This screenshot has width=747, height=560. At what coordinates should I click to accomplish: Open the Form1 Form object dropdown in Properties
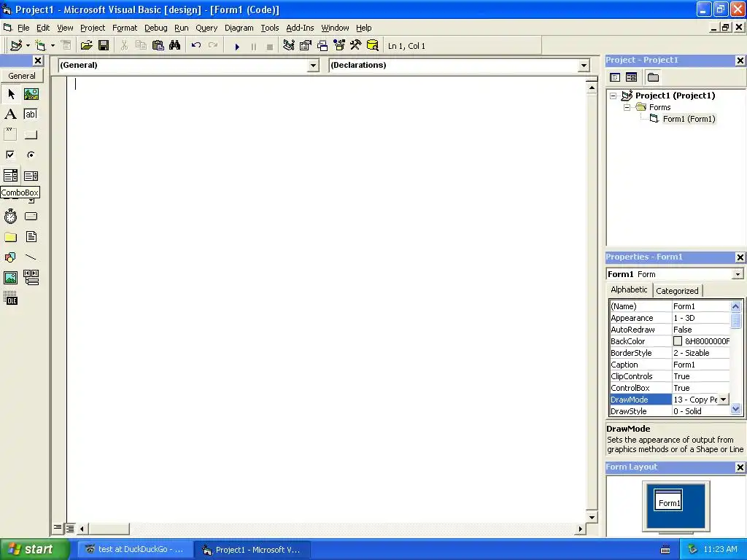pyautogui.click(x=738, y=274)
